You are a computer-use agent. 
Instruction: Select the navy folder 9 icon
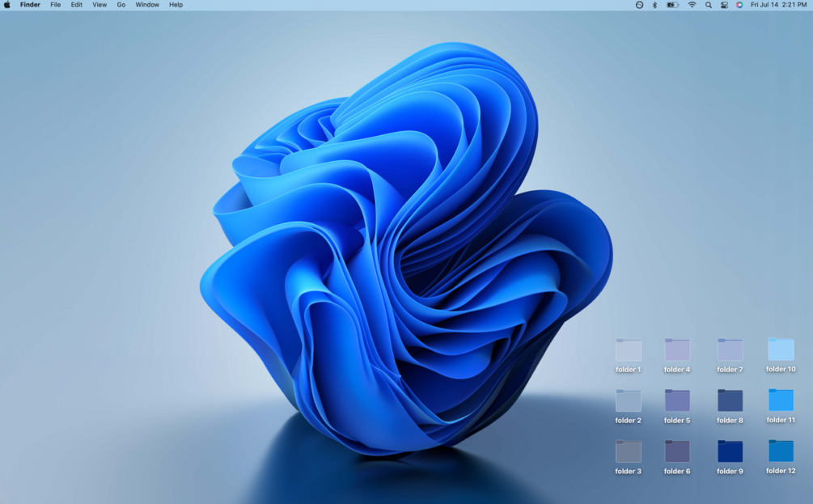[x=730, y=451]
